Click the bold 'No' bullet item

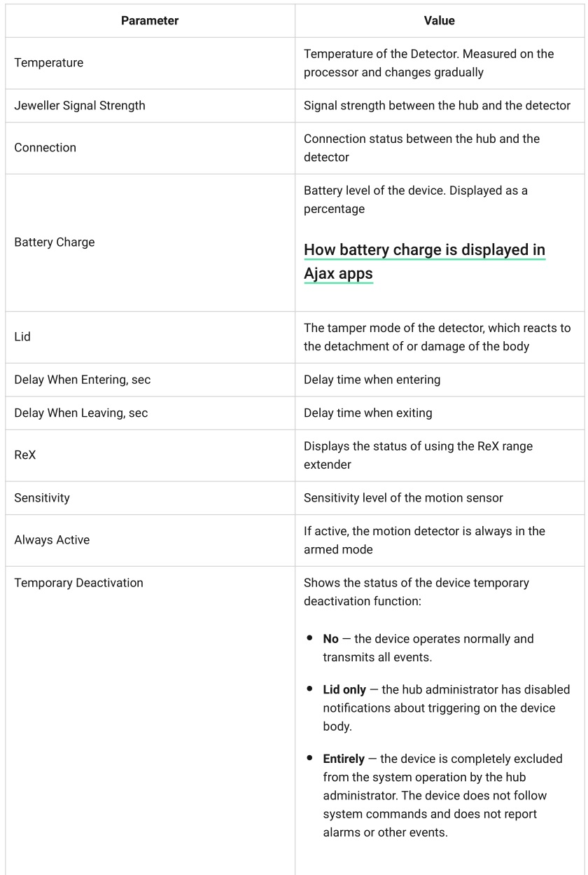(330, 639)
